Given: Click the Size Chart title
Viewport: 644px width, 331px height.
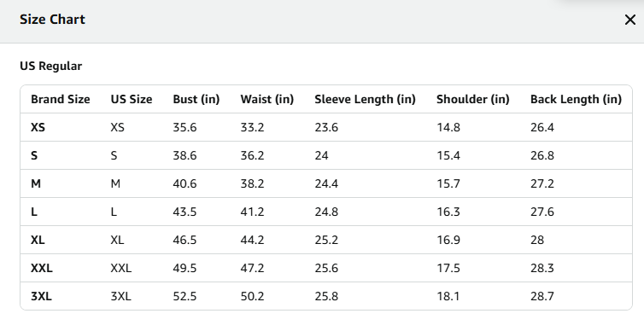Looking at the screenshot, I should [53, 20].
